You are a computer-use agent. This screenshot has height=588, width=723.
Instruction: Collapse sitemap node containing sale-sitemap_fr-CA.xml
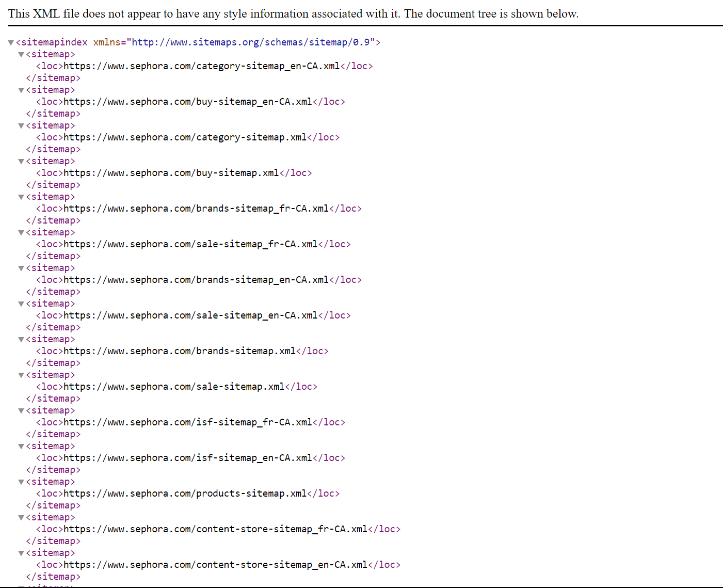[x=21, y=233]
